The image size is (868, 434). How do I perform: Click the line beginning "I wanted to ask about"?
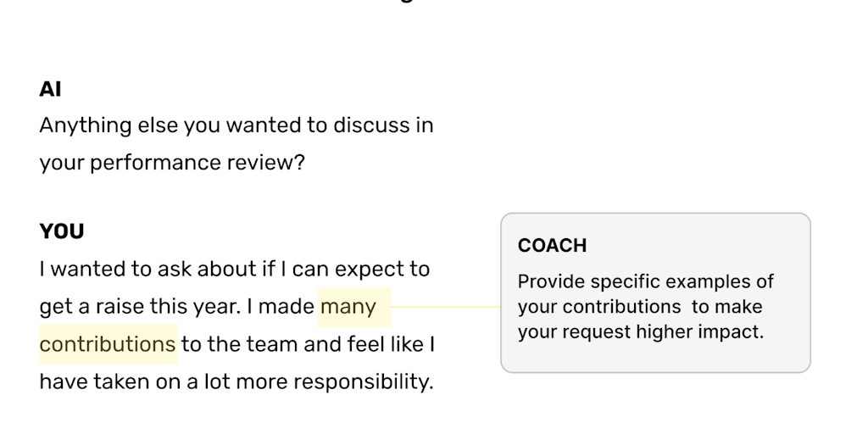(234, 270)
